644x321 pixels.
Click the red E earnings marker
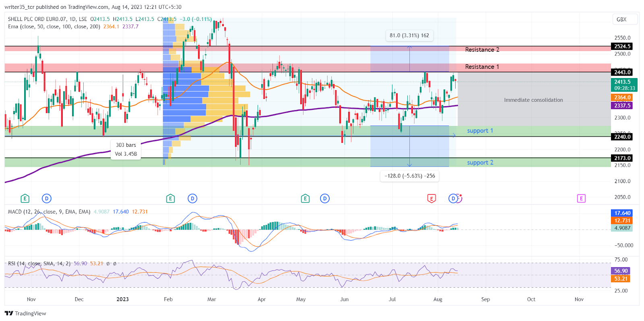pos(431,198)
